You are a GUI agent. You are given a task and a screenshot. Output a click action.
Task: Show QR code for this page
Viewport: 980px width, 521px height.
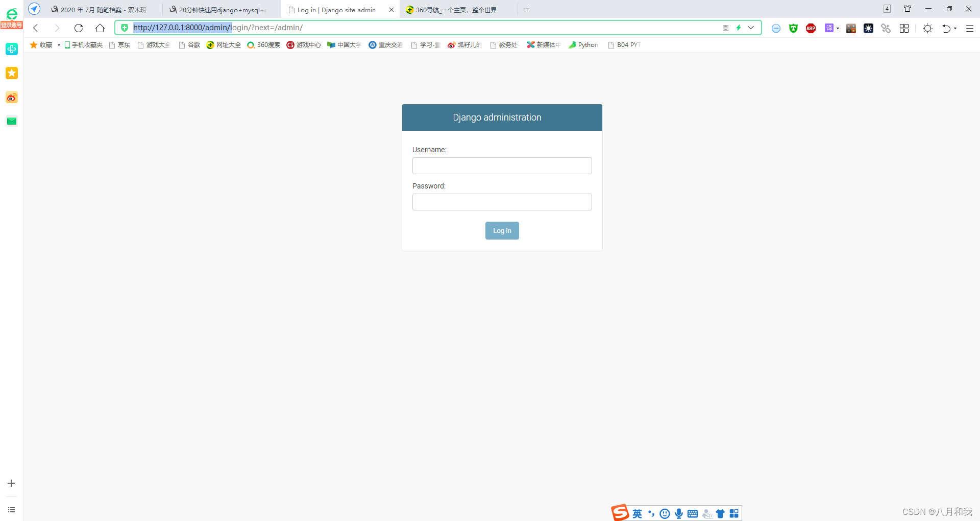725,28
